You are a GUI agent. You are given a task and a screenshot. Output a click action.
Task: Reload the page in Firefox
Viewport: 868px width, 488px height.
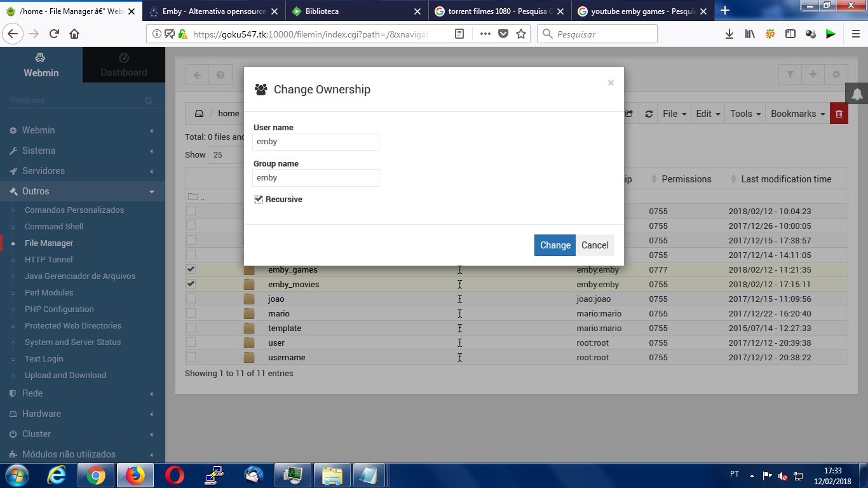[x=54, y=34]
